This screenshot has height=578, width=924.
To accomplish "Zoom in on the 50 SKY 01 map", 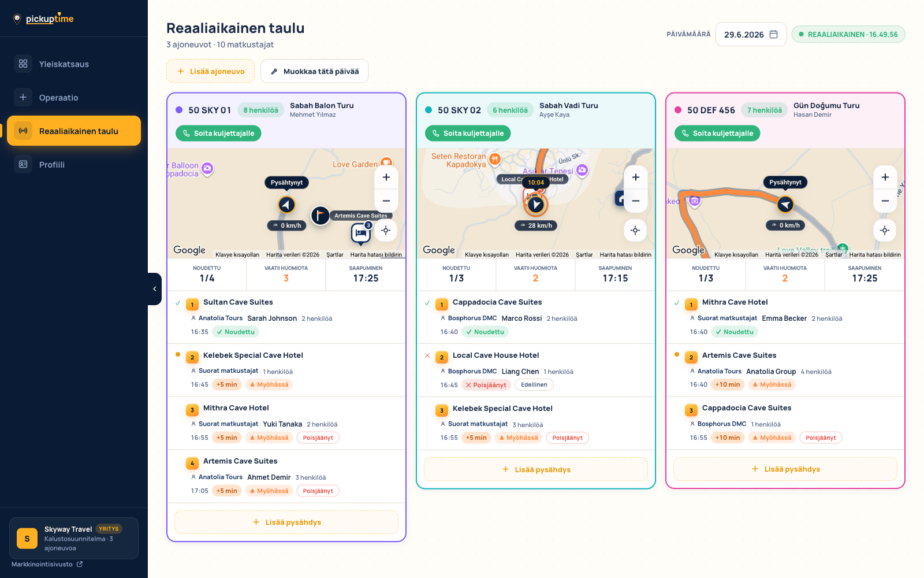I will tap(386, 177).
